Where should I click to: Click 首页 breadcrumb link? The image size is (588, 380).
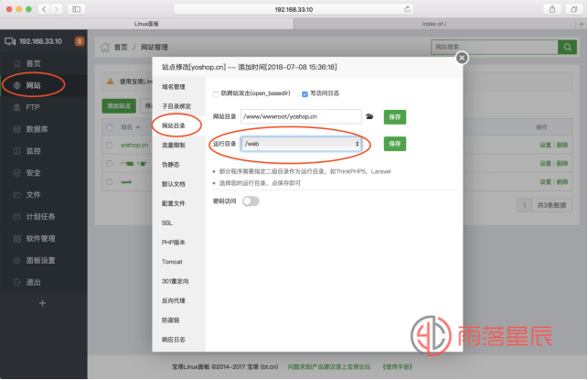click(x=121, y=47)
